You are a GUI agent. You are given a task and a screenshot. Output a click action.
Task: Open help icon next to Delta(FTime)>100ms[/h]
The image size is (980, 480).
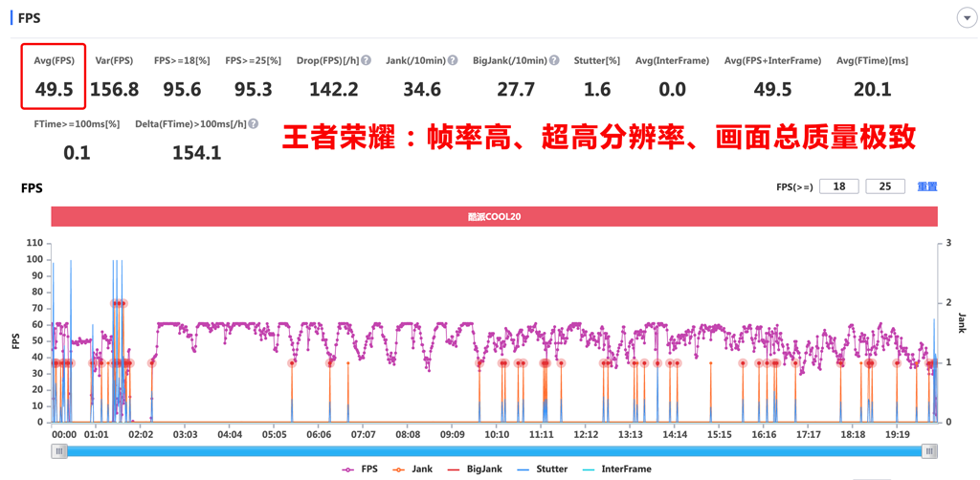tap(253, 124)
